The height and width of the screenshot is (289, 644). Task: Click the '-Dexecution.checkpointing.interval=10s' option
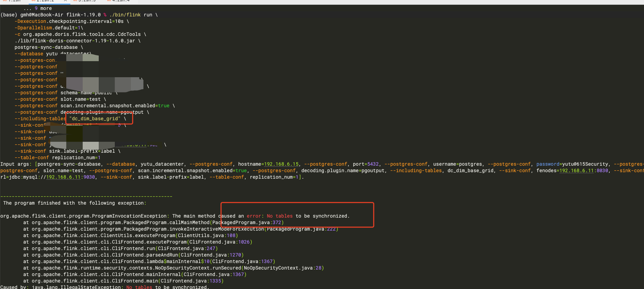69,22
